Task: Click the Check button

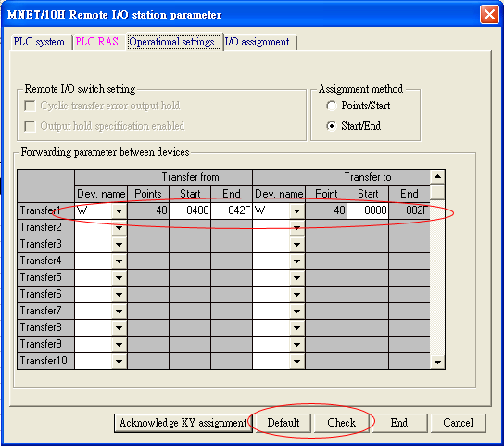Action: [x=341, y=423]
